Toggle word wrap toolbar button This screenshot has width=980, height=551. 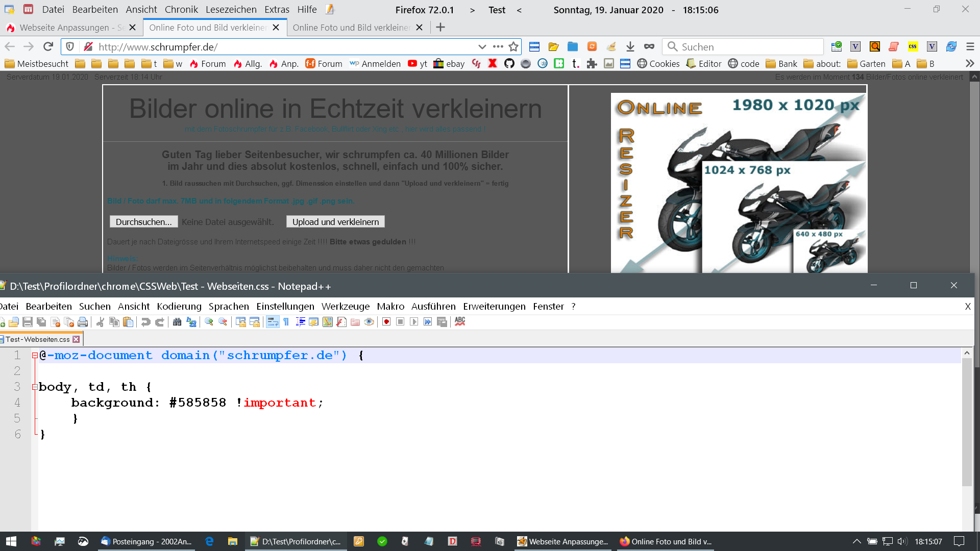(273, 322)
